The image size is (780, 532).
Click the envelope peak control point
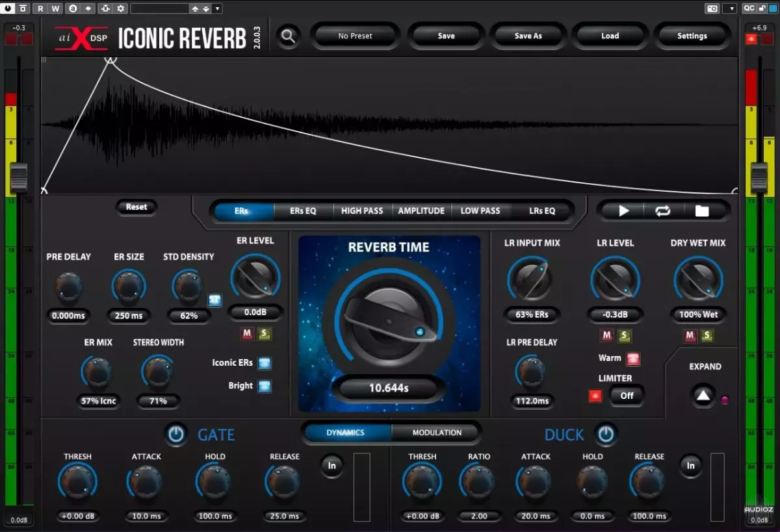pos(110,58)
